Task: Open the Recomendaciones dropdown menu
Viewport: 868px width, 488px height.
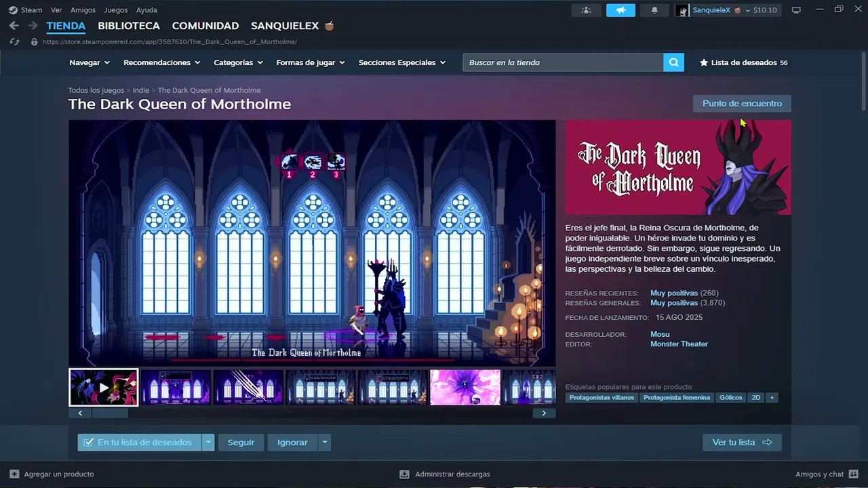Action: click(x=162, y=62)
